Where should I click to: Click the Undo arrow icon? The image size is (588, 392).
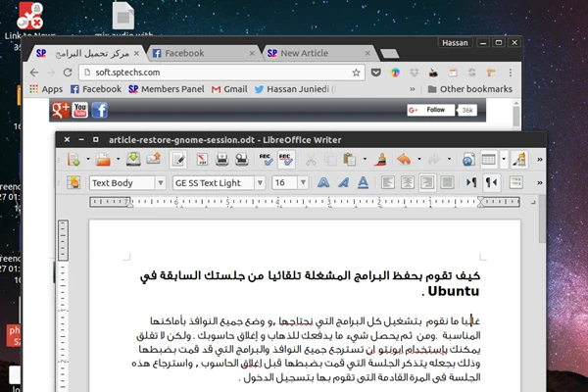[404, 160]
